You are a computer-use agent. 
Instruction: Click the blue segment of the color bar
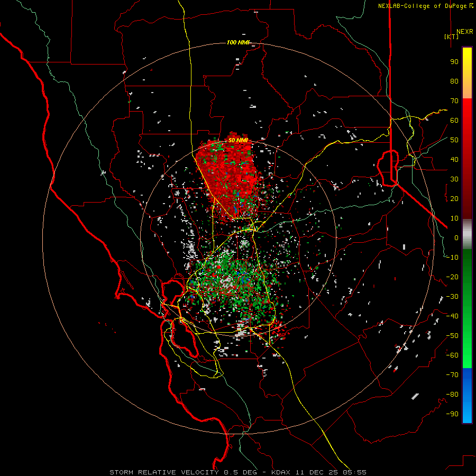467,396
